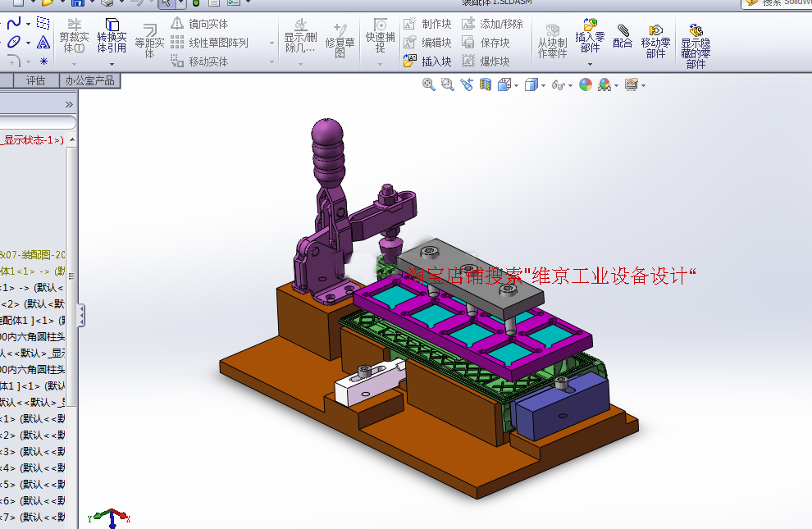Open the Display Style dropdown arrow
Image resolution: width=812 pixels, height=529 pixels.
[x=543, y=85]
